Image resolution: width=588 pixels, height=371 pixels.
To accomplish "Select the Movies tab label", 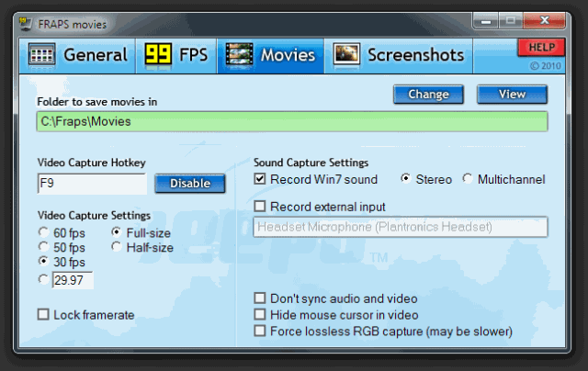I will click(288, 55).
